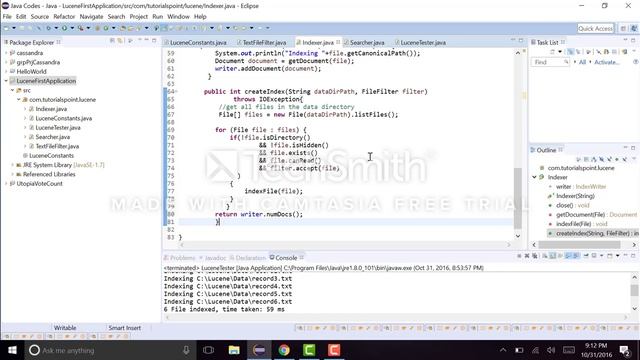Collapse the src folder

pyautogui.click(x=12, y=90)
